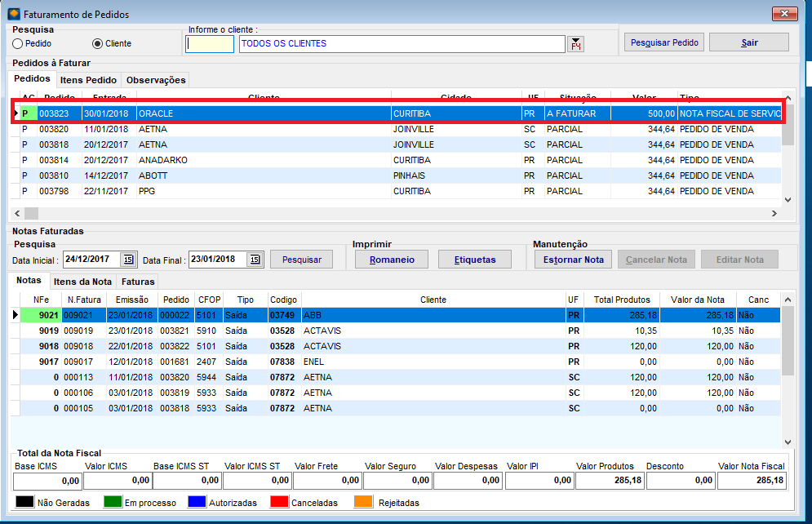The width and height of the screenshot is (812, 524).
Task: Select the Cliente search radio button
Action: tap(97, 44)
